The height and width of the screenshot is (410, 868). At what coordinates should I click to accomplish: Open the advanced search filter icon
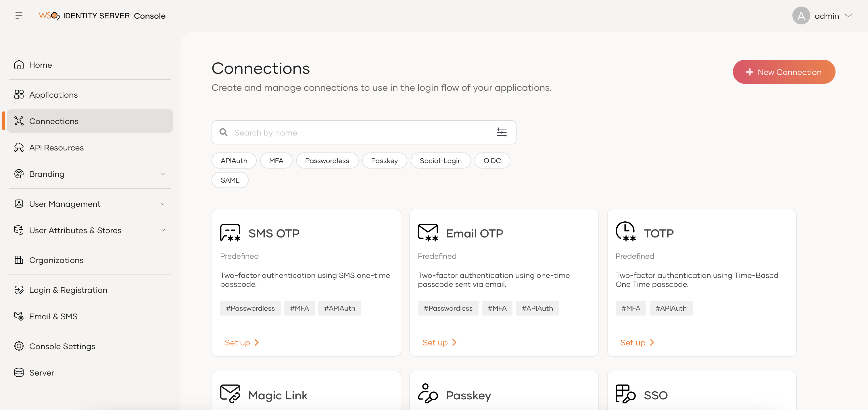point(501,132)
